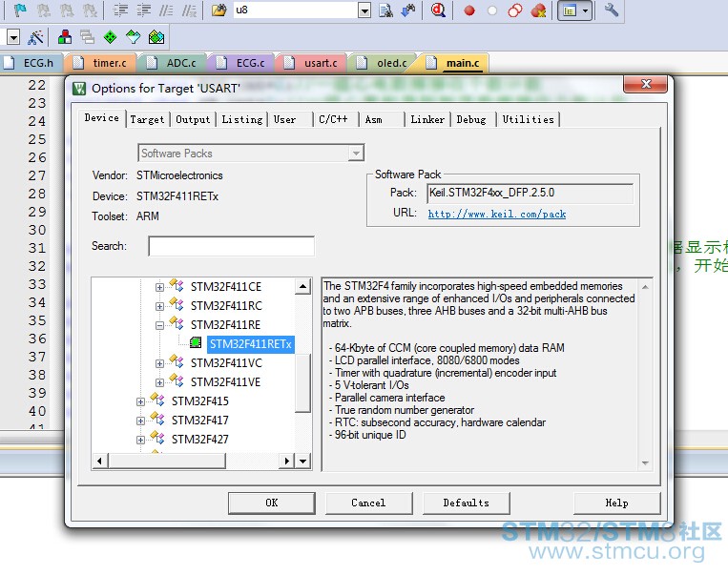Open File Extensions colored blocks icon
The height and width of the screenshot is (575, 728).
[x=65, y=37]
